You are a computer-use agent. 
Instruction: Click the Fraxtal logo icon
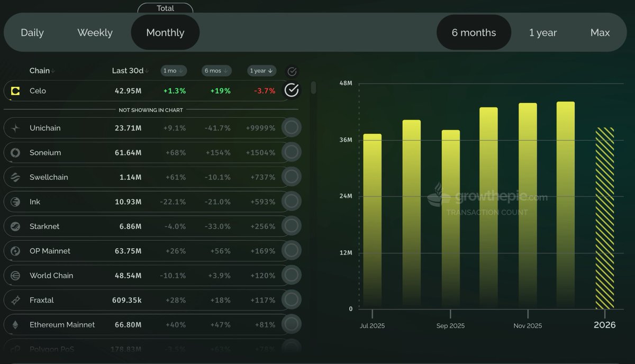coord(15,300)
